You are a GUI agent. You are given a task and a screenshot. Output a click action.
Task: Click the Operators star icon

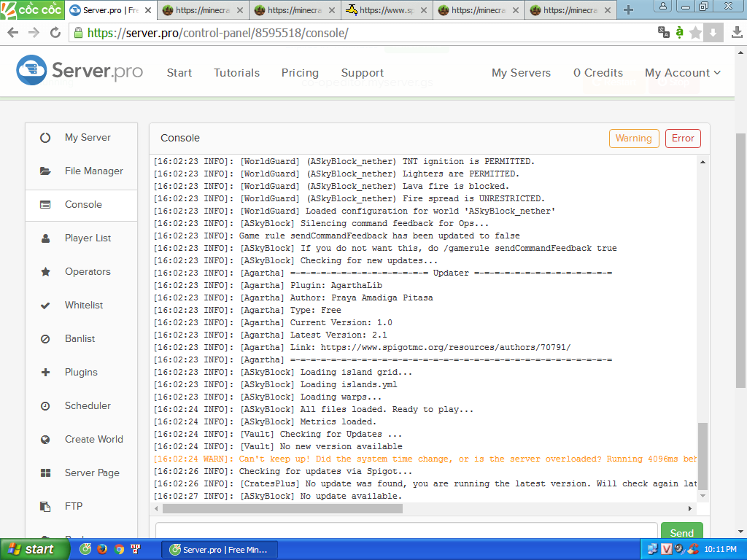pos(45,271)
